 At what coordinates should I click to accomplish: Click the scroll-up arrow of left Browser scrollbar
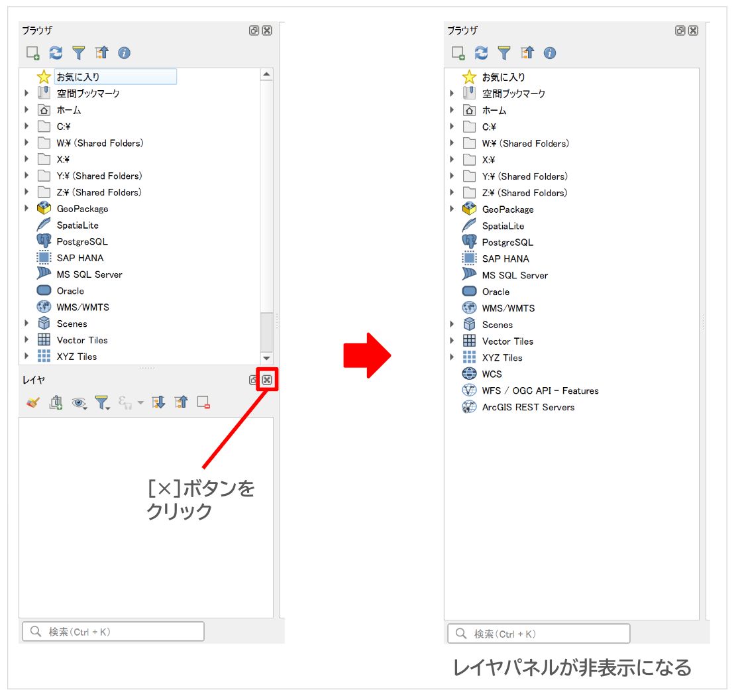click(x=266, y=74)
